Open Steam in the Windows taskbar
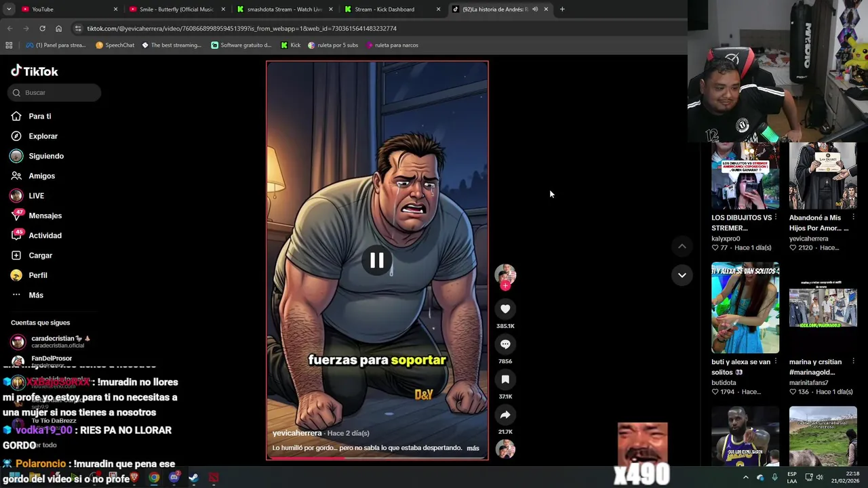 click(193, 478)
